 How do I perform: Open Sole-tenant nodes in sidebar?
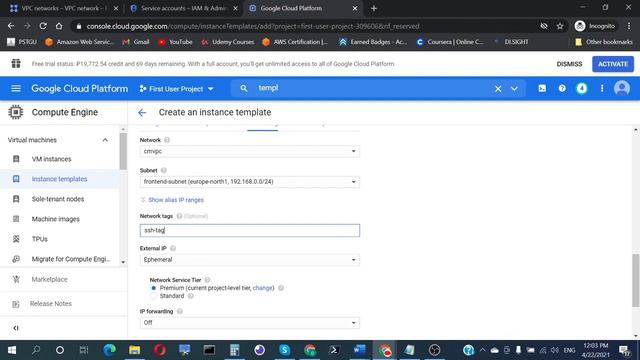59,199
